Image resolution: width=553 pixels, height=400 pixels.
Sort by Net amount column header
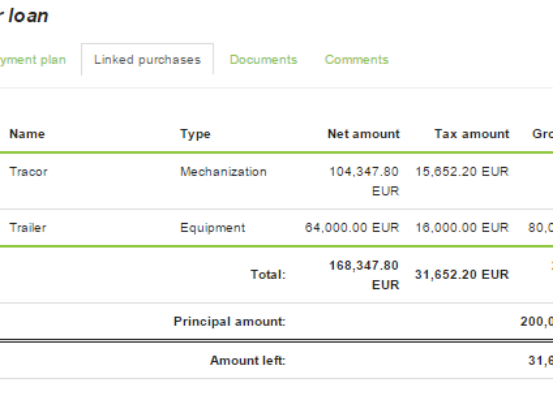point(364,134)
